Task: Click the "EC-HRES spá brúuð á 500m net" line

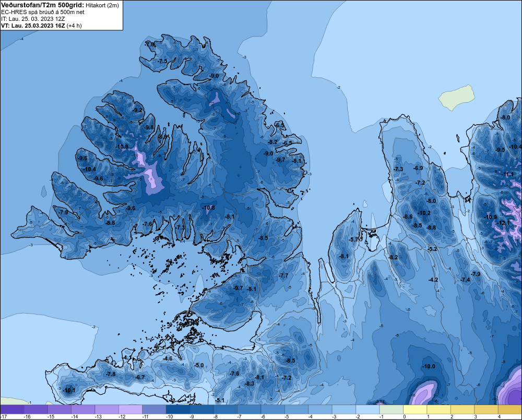Action: tap(42, 12)
